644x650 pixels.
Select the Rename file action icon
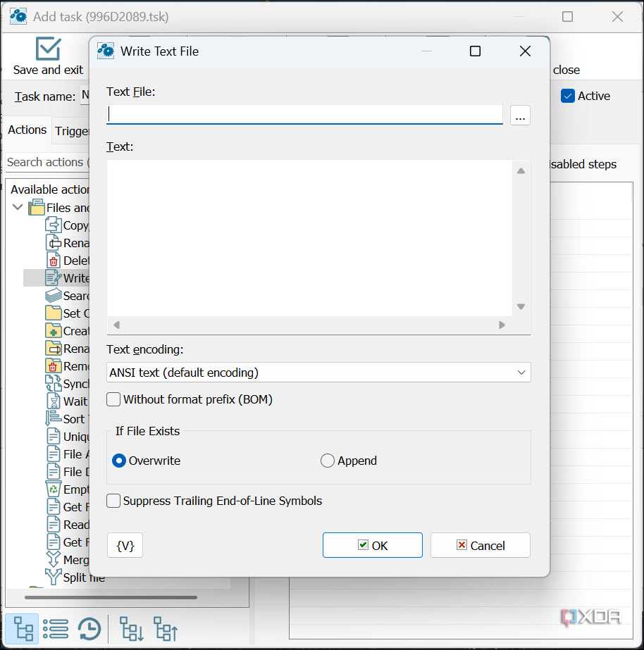click(x=54, y=243)
